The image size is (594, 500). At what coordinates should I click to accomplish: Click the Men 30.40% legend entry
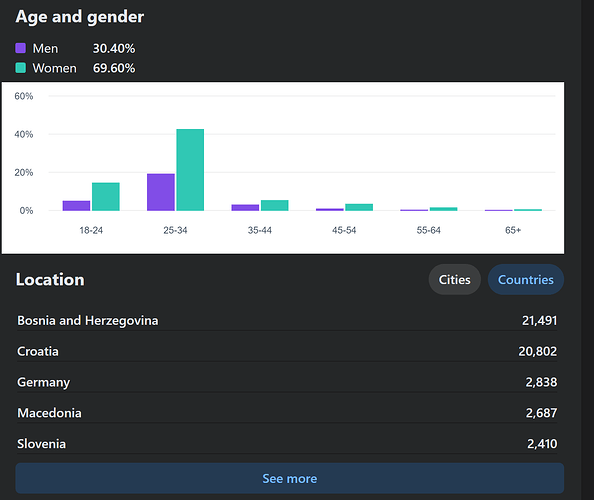tap(75, 48)
